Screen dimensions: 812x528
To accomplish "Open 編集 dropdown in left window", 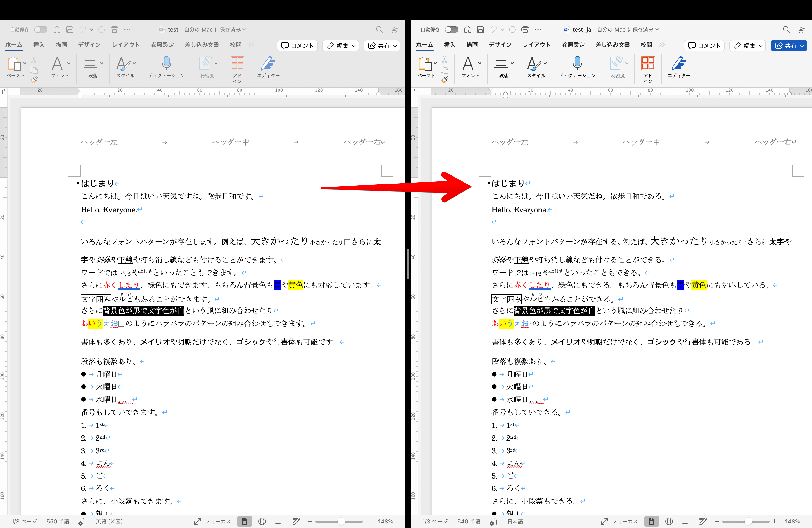I will 341,46.
